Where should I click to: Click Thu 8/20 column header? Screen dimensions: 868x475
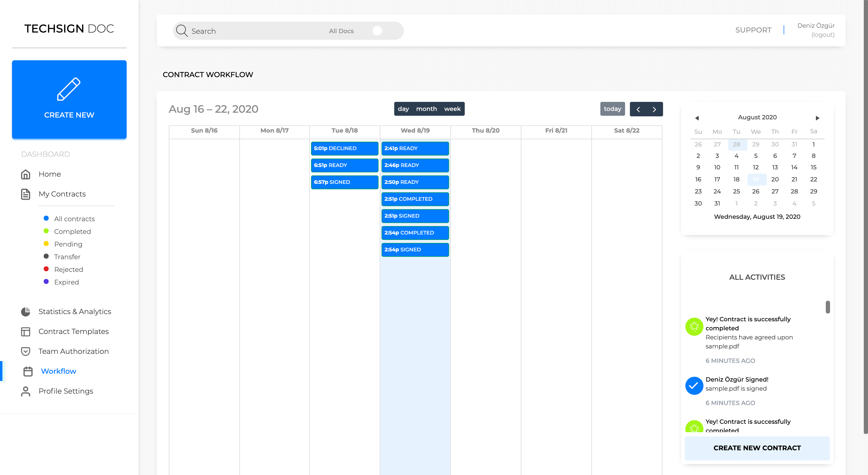[x=486, y=131]
